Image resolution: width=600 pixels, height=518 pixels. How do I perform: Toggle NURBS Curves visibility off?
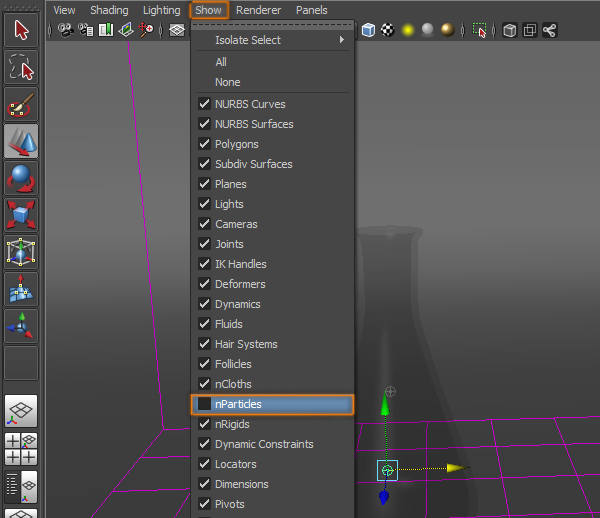pyautogui.click(x=204, y=104)
